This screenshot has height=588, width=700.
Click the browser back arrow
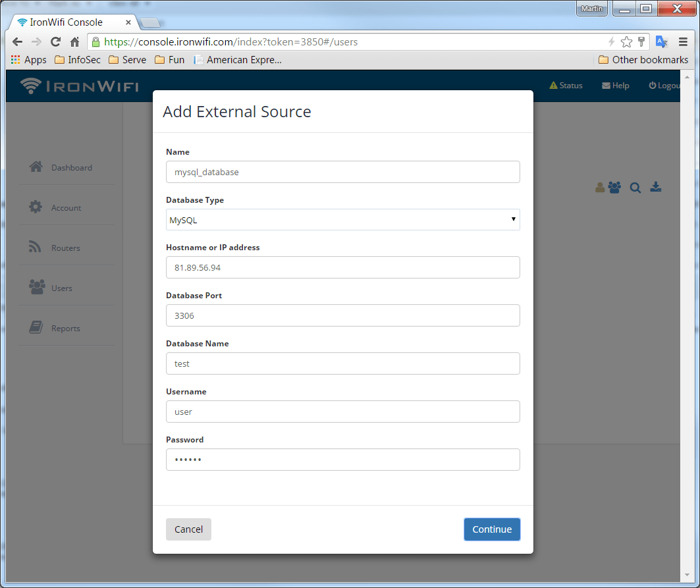(18, 42)
